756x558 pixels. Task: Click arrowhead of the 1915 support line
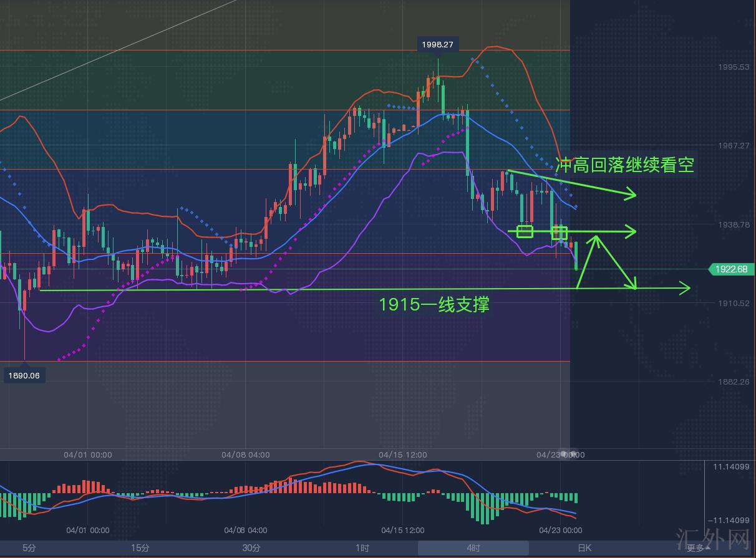686,288
